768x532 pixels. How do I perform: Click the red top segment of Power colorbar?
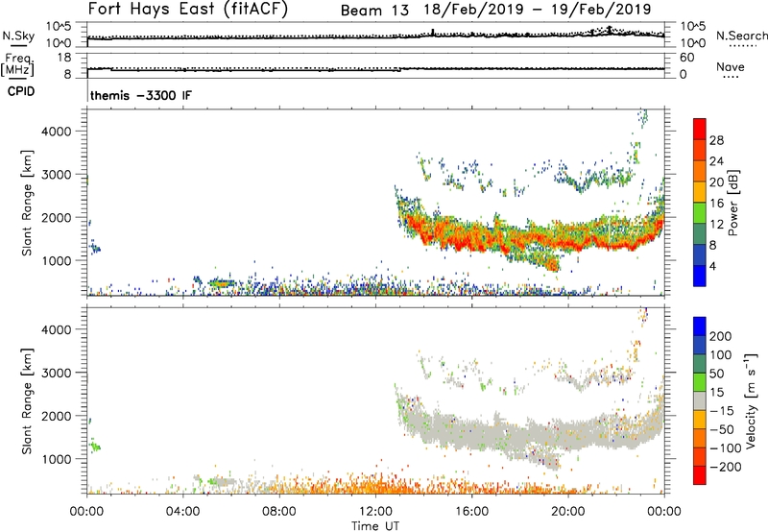click(x=700, y=130)
